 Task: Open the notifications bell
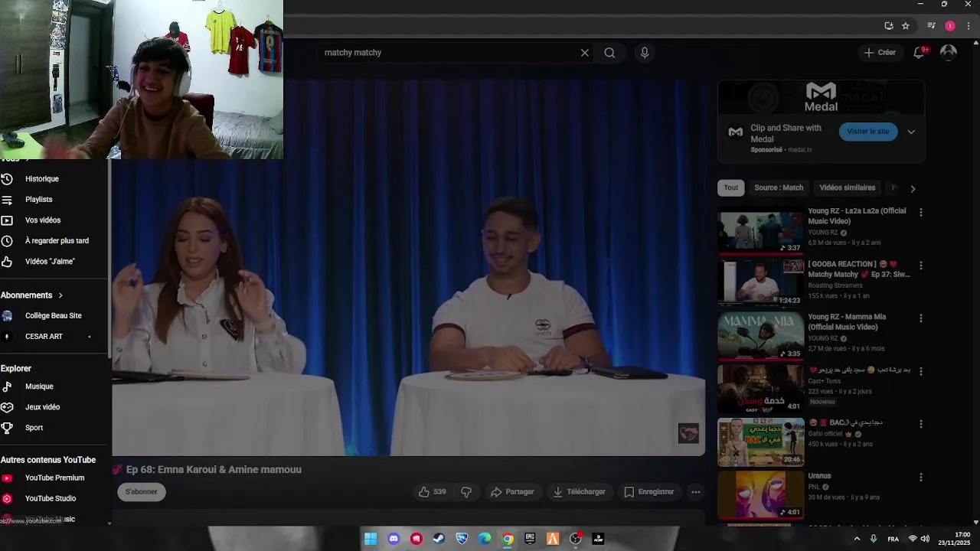pos(919,52)
